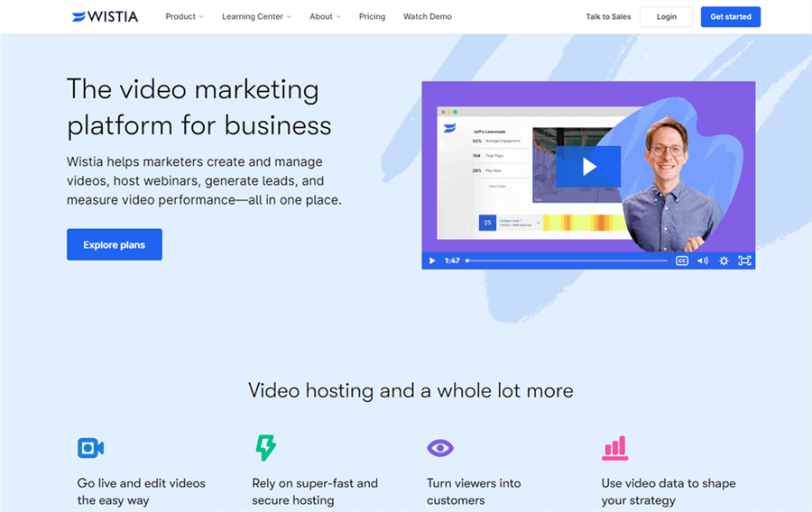Viewport: 812px width, 512px height.
Task: Click the purple eye icon
Action: coord(440,448)
